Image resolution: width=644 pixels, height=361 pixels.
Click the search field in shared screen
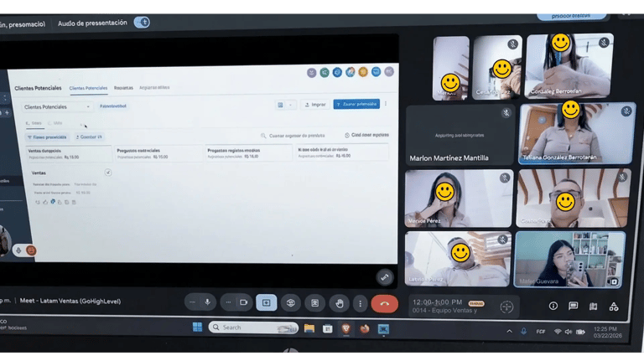[293, 136]
